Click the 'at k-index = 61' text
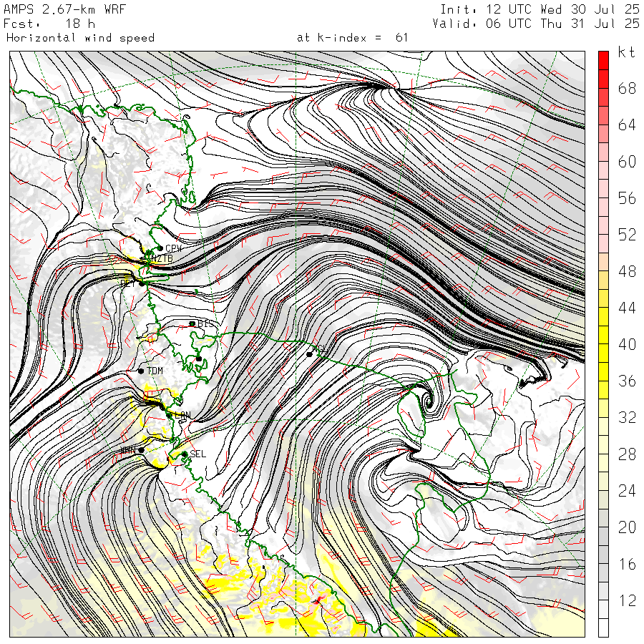This screenshot has width=644, height=644. (x=352, y=38)
